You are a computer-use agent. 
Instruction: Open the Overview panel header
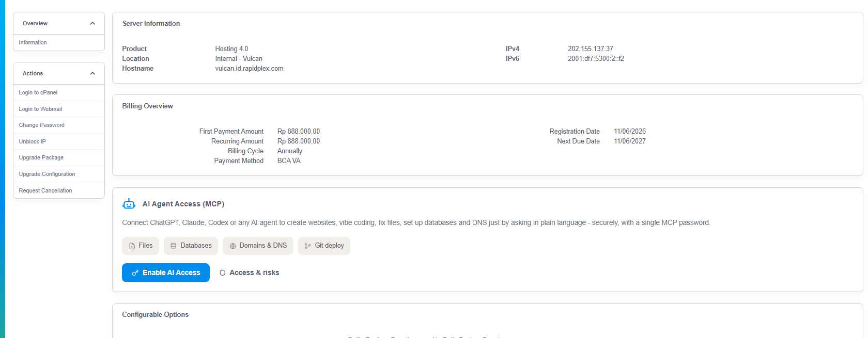59,23
